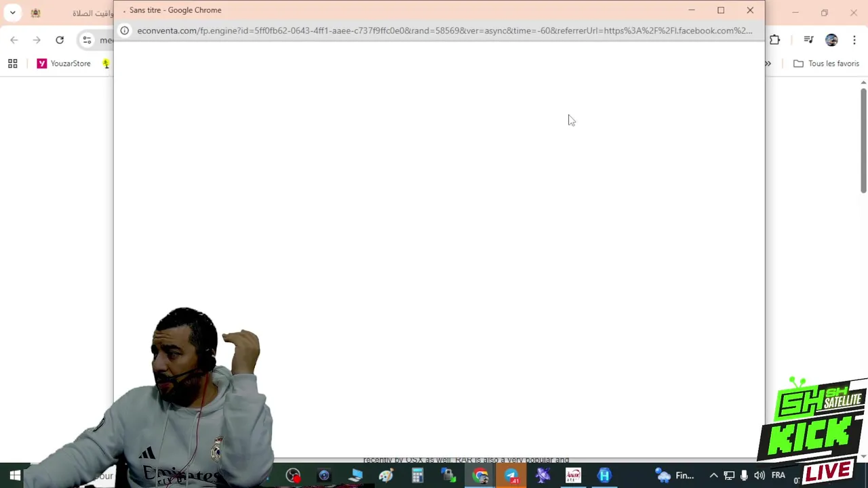Open the Calculator in taskbar
The width and height of the screenshot is (868, 488).
pyautogui.click(x=417, y=476)
